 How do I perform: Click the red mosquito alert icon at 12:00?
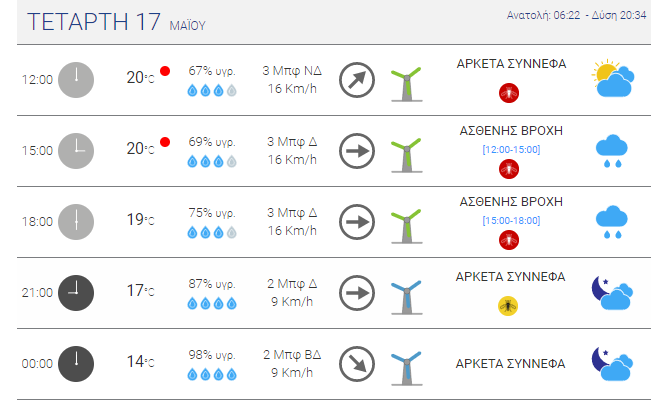pyautogui.click(x=509, y=93)
